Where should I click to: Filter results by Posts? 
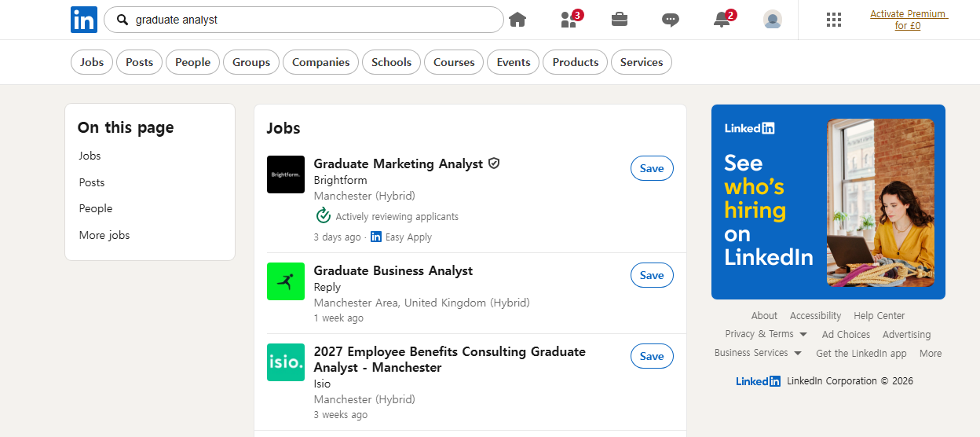140,62
